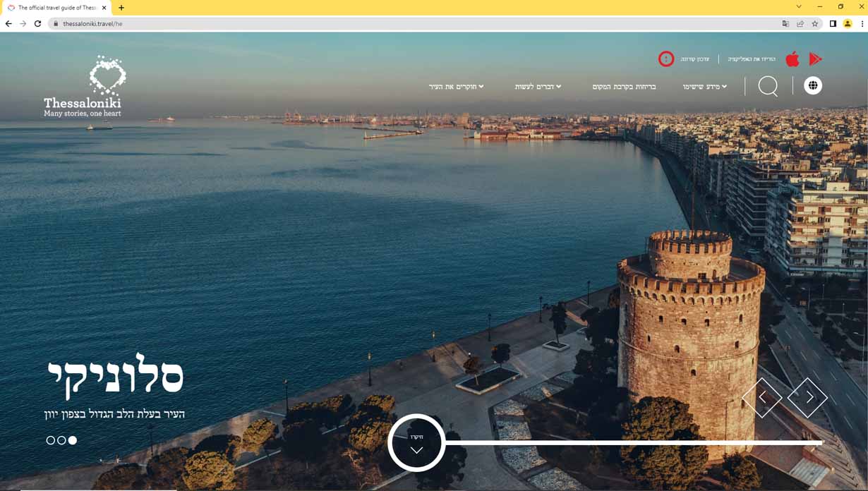The image size is (868, 491).
Task: Advance to next slide using right diamond arrow
Action: tap(807, 398)
